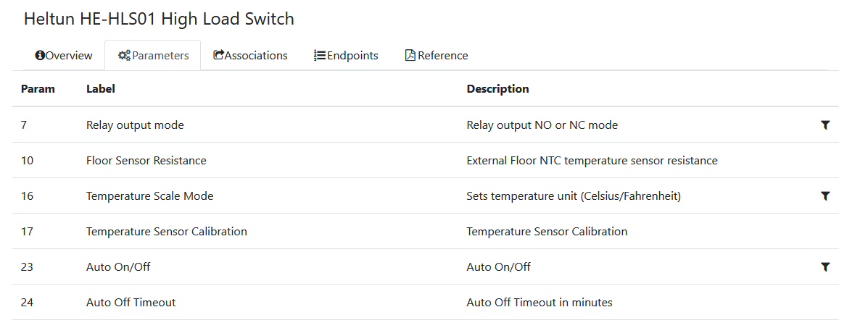Screen dimensions: 868x328
Task: Click the Description column header
Action: click(x=497, y=89)
